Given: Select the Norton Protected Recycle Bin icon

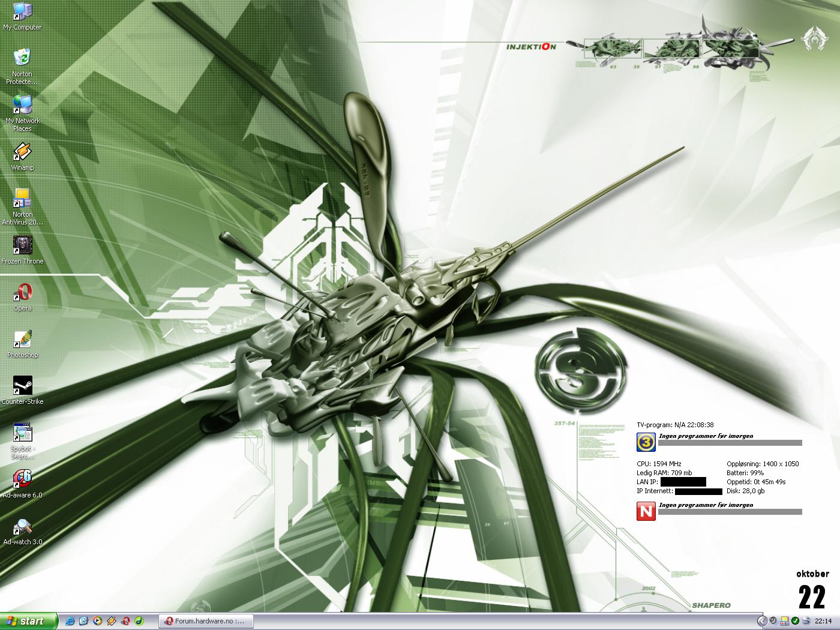Looking at the screenshot, I should click(x=22, y=66).
